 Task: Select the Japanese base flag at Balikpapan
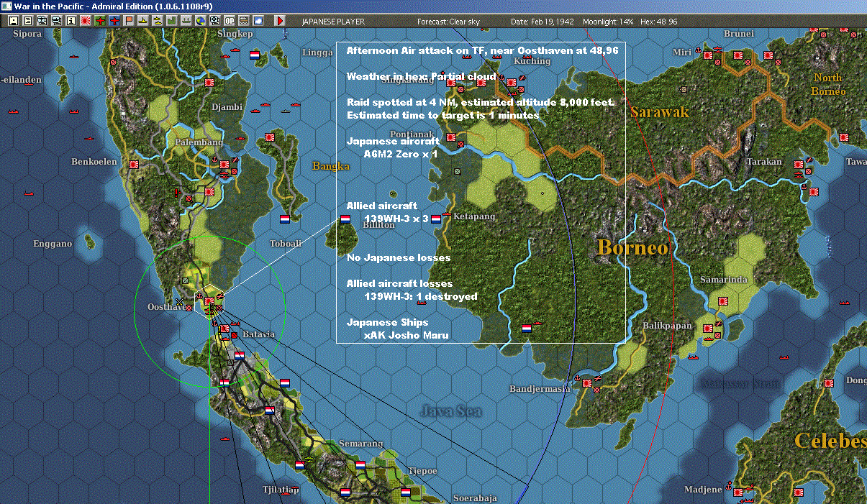click(x=708, y=329)
